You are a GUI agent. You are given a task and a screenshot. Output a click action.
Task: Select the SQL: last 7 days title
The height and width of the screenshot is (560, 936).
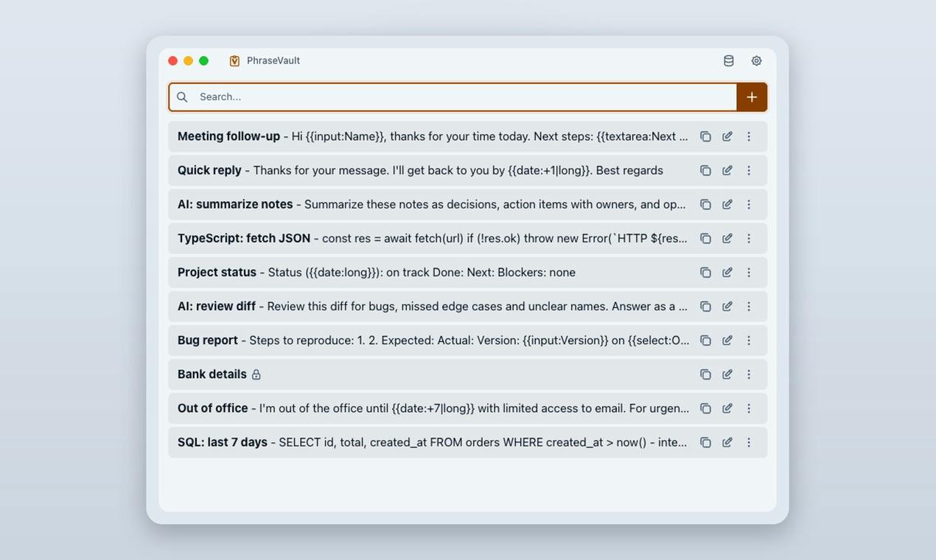coord(223,442)
